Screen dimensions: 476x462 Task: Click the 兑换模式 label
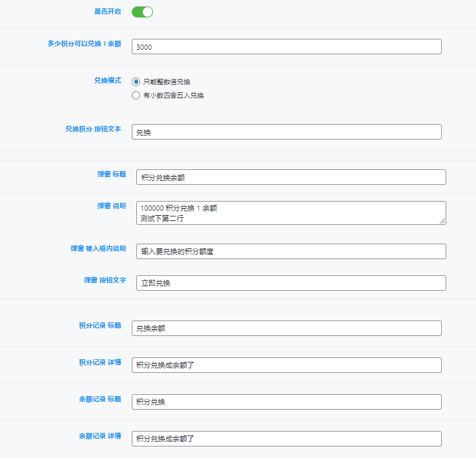tap(107, 81)
